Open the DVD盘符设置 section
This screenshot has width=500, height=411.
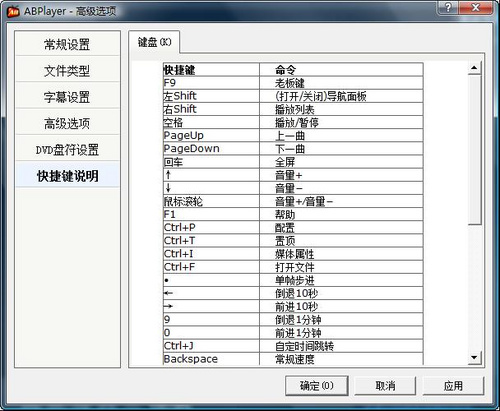(67, 150)
